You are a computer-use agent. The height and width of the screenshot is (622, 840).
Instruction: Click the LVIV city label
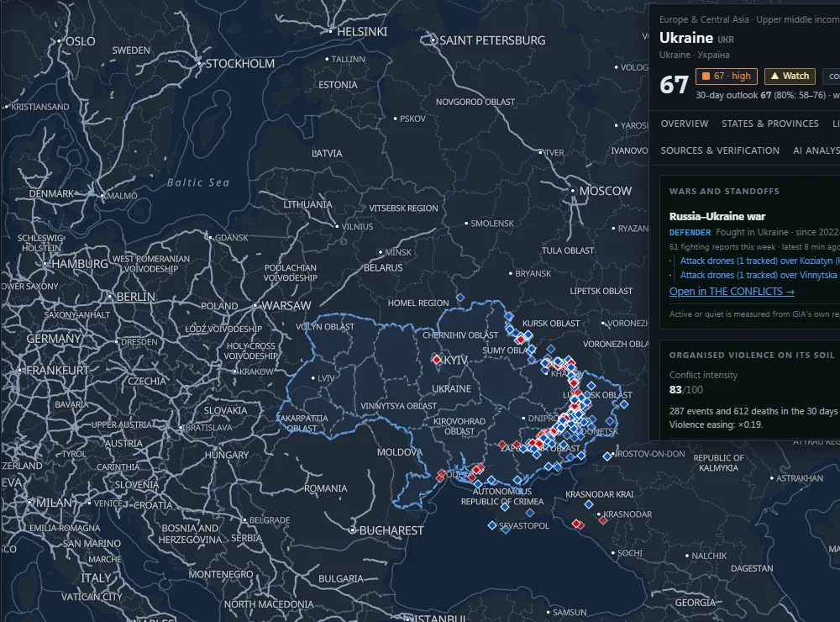(326, 378)
